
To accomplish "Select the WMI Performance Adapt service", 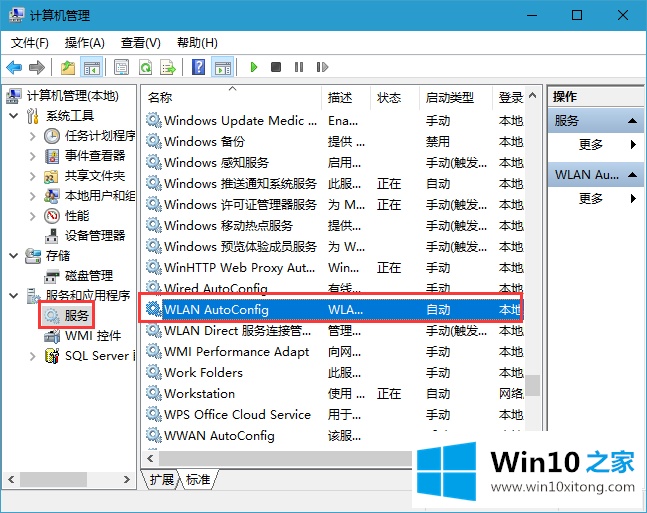I will pos(334,352).
